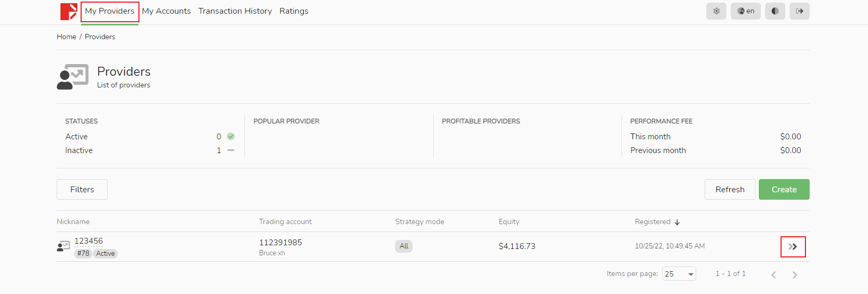Click the 123456 provider nickname

[x=89, y=241]
